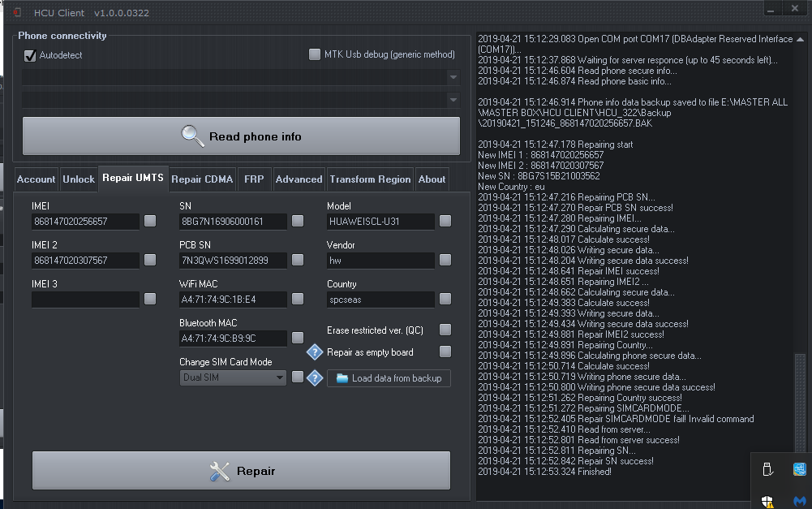Tick the checkbox next to Bluetooth MAC field

coord(298,338)
